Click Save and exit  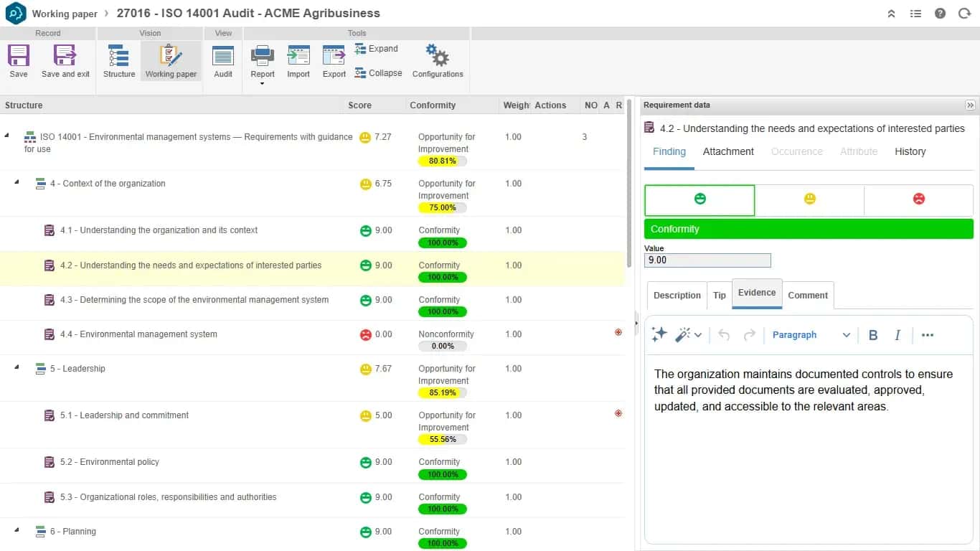(65, 61)
